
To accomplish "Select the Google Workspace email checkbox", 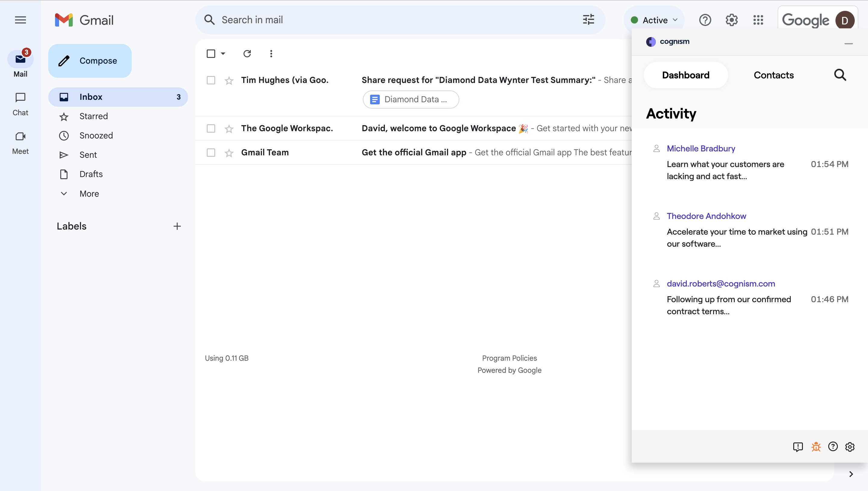I will (211, 128).
